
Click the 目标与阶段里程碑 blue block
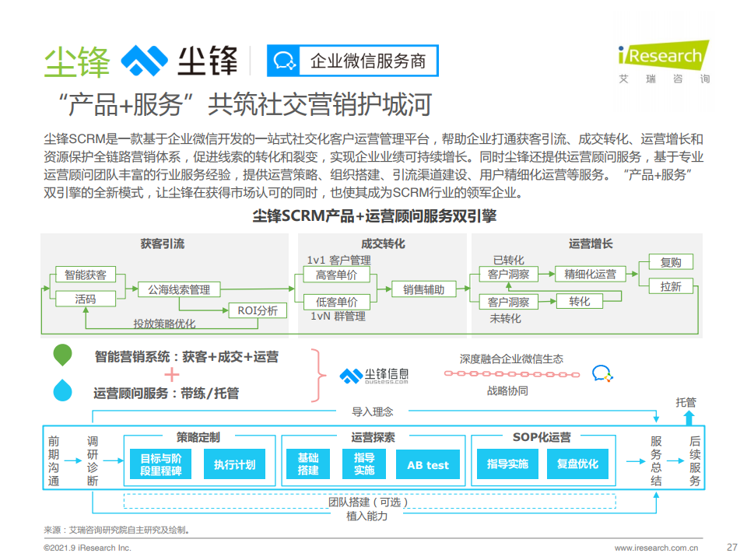[160, 464]
